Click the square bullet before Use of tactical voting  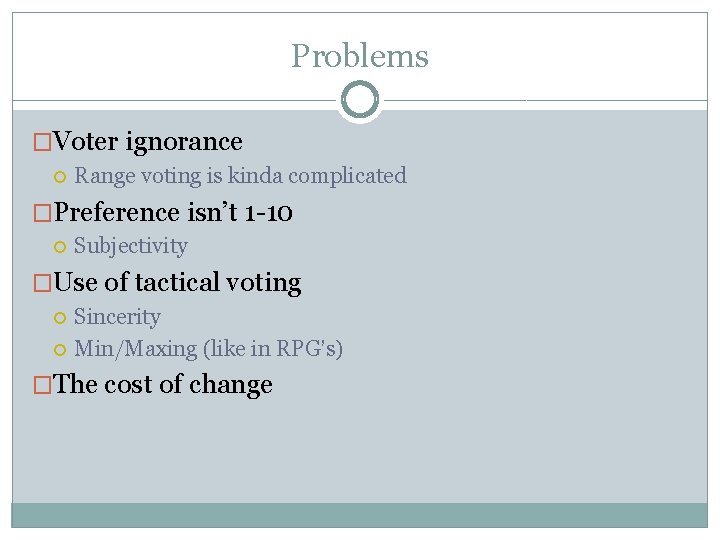pos(43,284)
